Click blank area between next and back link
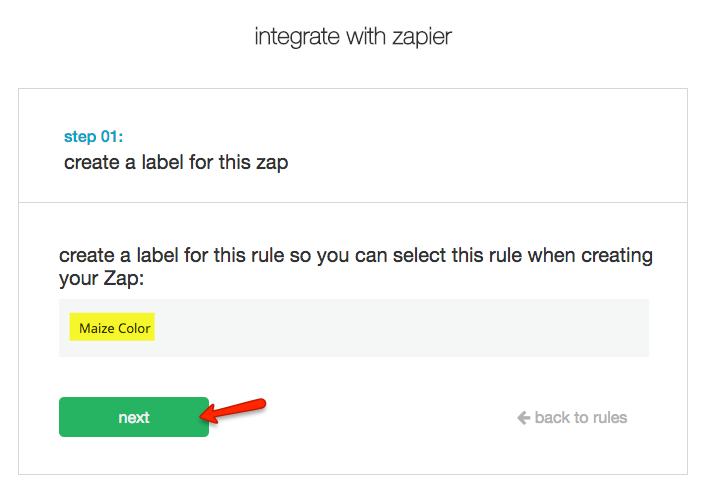Image resolution: width=706 pixels, height=494 pixels. tap(380, 417)
